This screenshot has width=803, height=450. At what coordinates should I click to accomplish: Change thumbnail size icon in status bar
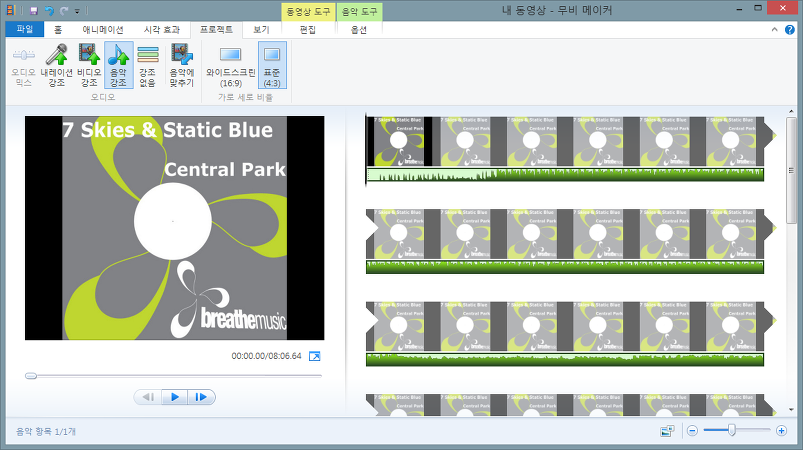667,431
